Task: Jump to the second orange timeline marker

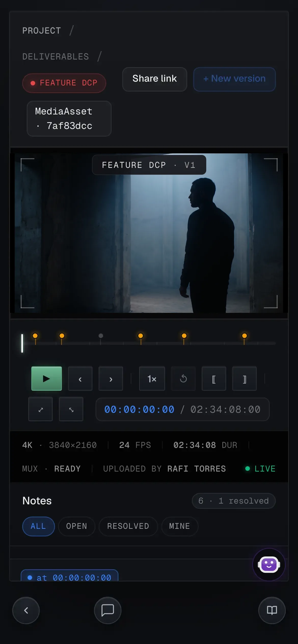Action: [62, 336]
